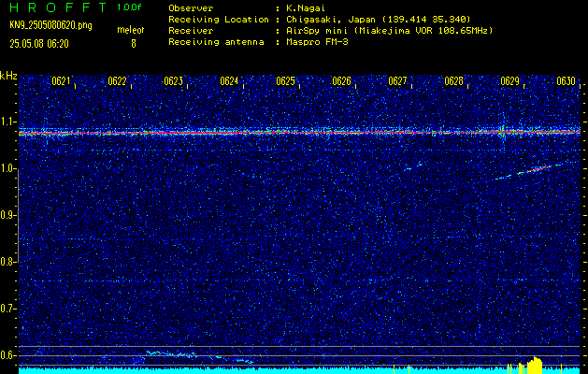This screenshot has height=374, width=588.
Task: Click the 0.6 kHz axis label
Action: click(7, 355)
